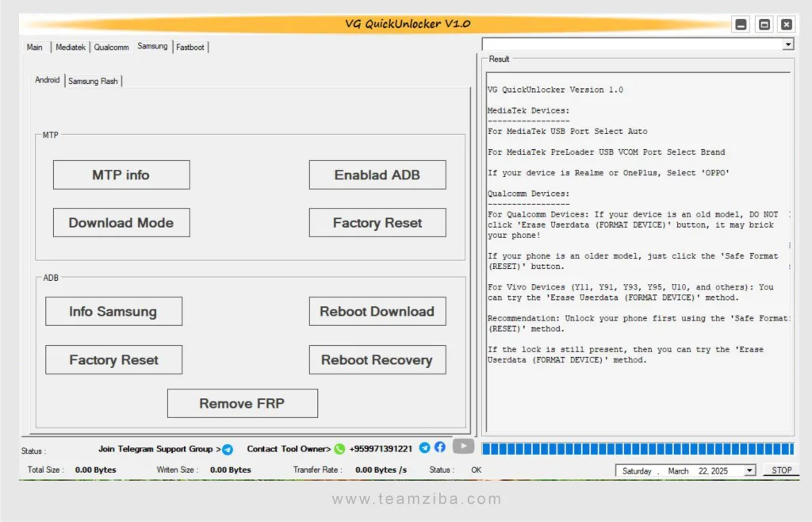
Task: Click the 'Join Telegram Support Group >' text
Action: (159, 449)
